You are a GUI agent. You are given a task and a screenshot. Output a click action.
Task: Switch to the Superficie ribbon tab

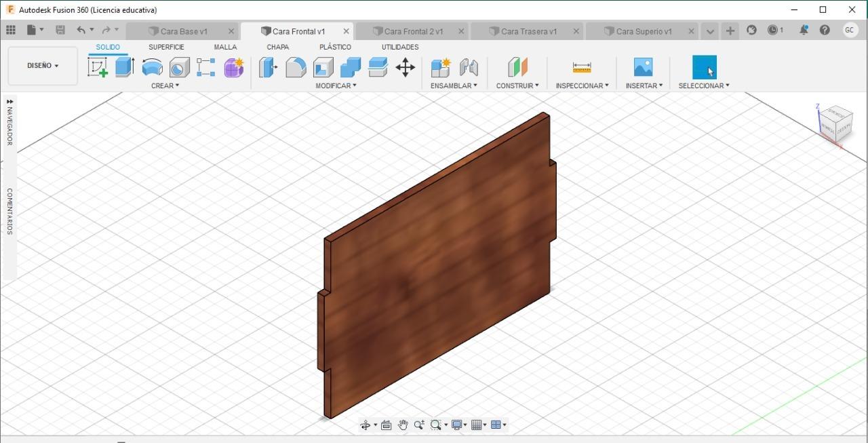point(166,47)
